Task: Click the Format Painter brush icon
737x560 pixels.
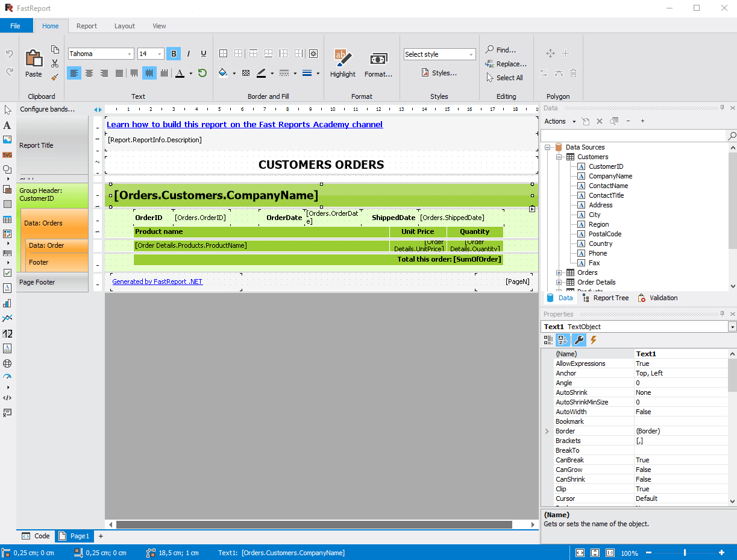Action: 55,77
